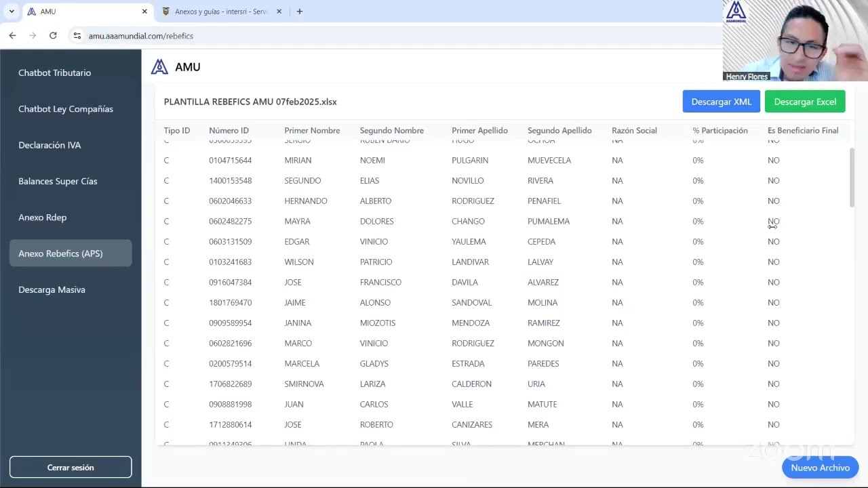This screenshot has height=488, width=868.
Task: Click second surname MONGON
Action: tap(545, 343)
